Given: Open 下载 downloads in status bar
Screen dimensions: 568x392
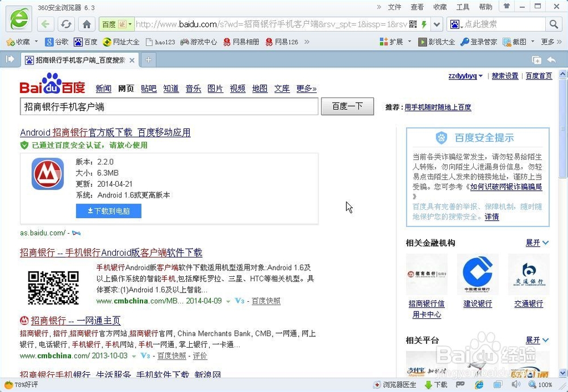Looking at the screenshot, I should tap(436, 385).
